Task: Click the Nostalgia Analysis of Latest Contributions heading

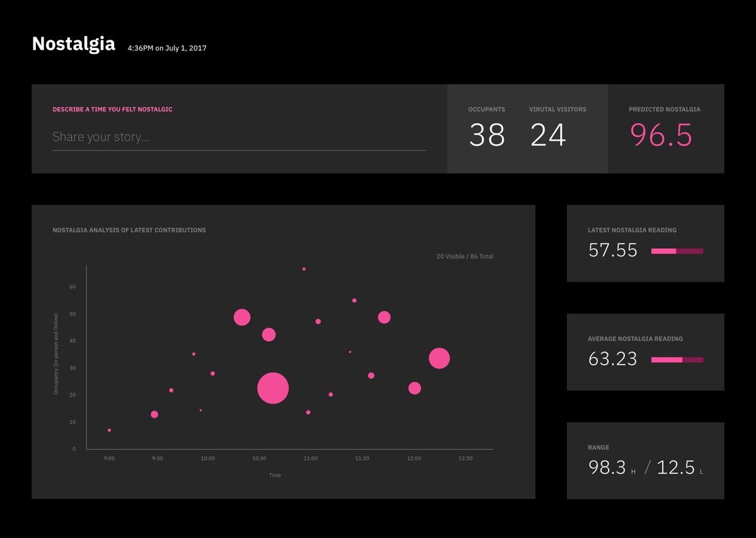Action: [x=129, y=230]
